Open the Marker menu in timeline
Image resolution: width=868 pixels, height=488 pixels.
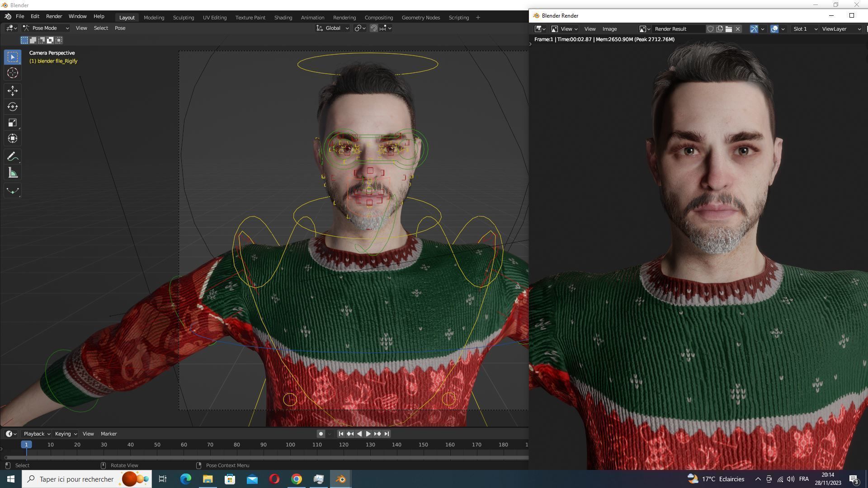(108, 434)
